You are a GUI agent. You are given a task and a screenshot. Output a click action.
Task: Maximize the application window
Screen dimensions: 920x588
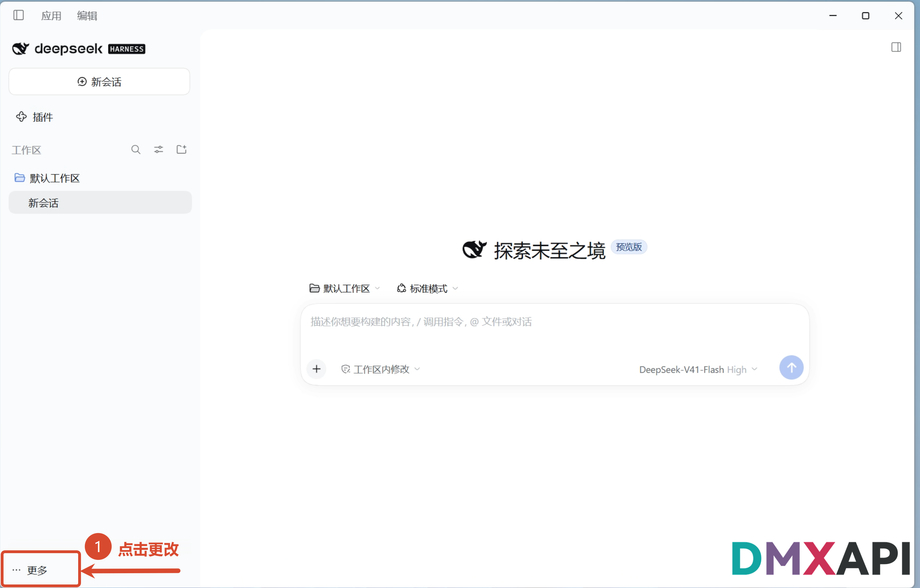(x=865, y=15)
